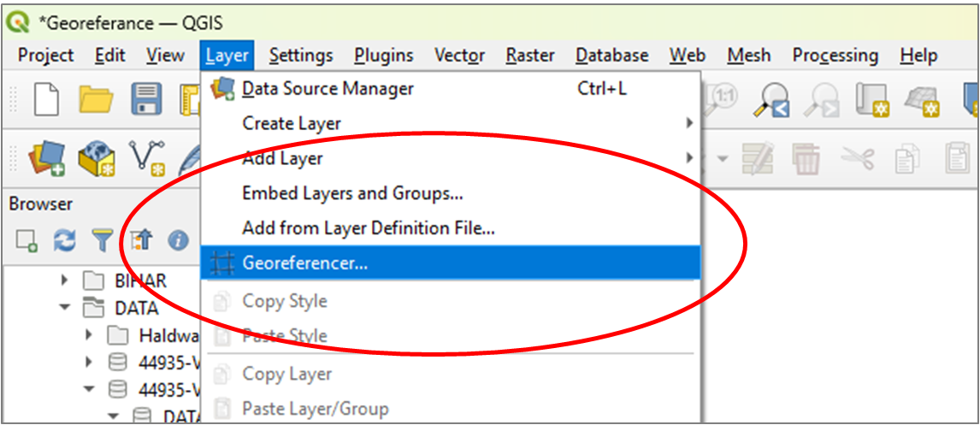Click the Data Source Manager menu entry icon
The width and height of the screenshot is (980, 425).
tap(221, 89)
